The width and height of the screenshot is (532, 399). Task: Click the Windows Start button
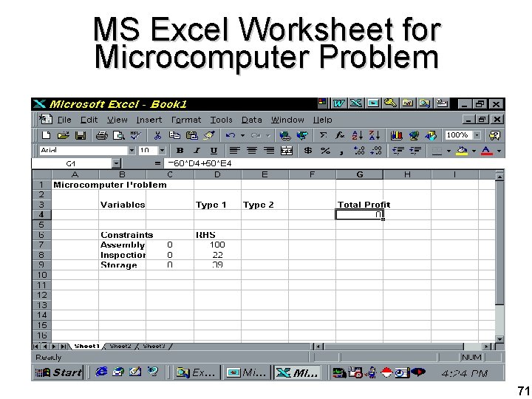(58, 372)
